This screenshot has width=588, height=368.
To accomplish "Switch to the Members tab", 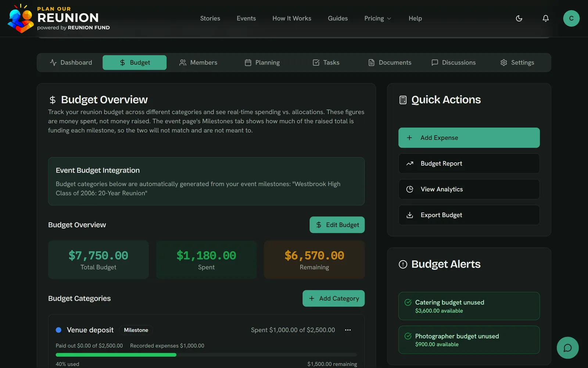I will click(x=198, y=63).
